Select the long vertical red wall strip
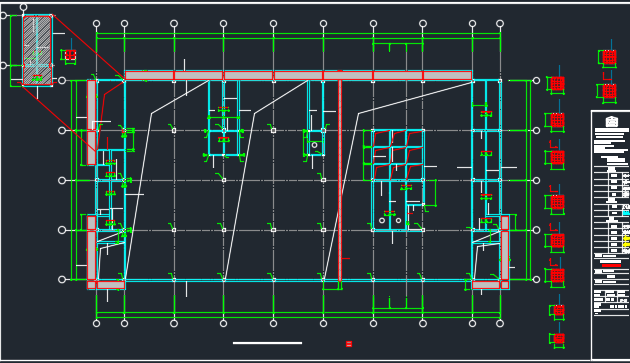 [340, 180]
